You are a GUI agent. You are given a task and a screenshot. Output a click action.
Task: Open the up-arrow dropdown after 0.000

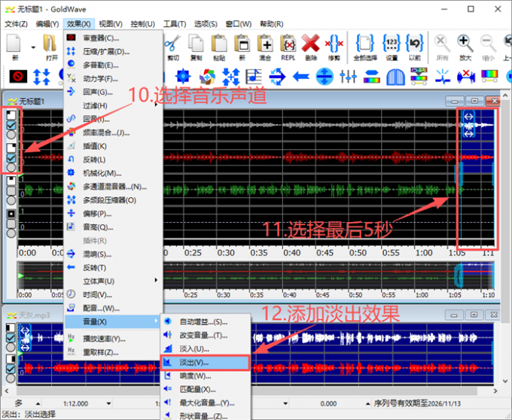click(x=367, y=403)
